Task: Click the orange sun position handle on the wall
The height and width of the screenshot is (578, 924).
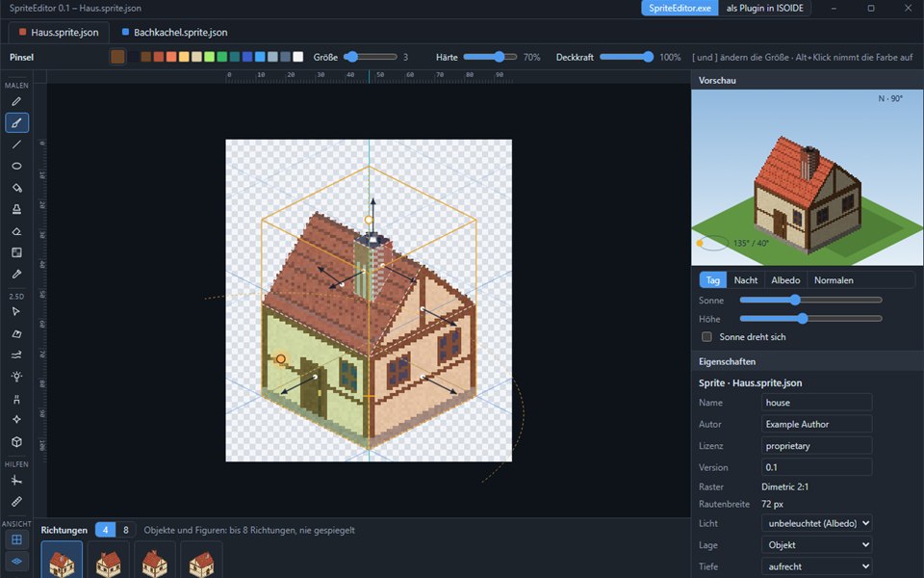Action: click(280, 358)
